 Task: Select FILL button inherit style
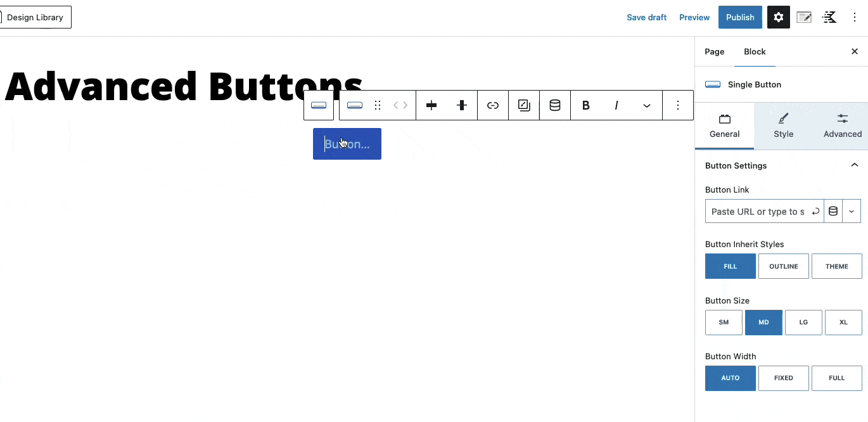click(731, 266)
